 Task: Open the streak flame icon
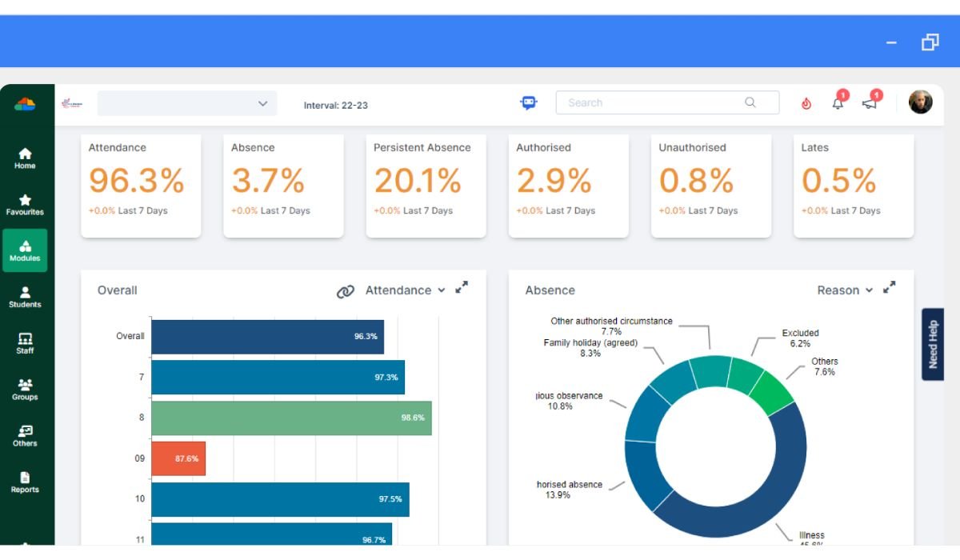click(x=806, y=104)
